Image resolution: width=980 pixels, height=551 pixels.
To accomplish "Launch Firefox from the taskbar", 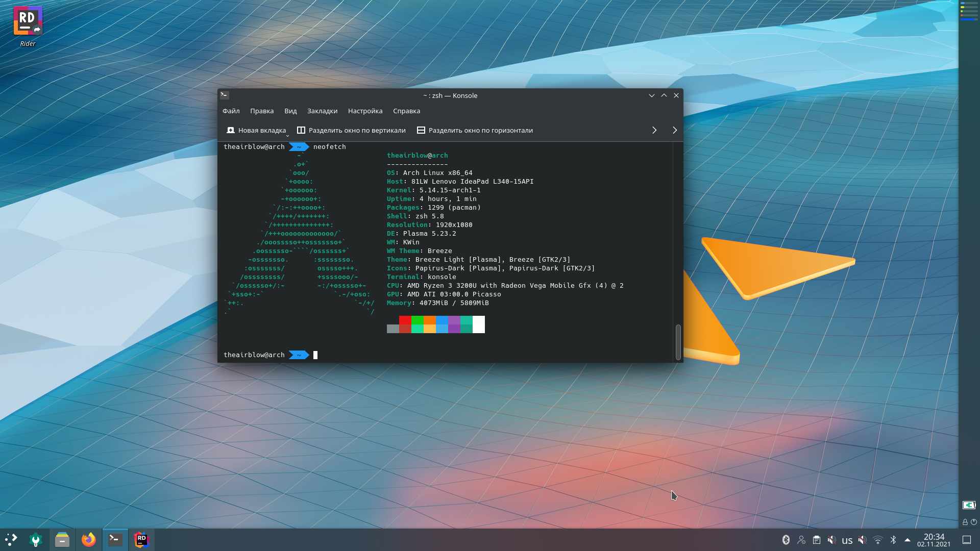I will (88, 540).
